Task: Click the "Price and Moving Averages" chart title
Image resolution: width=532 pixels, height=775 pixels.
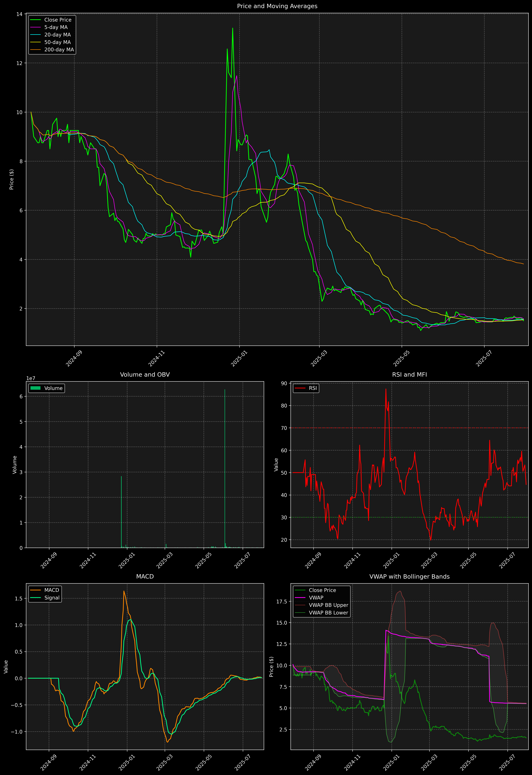Action: pos(277,6)
